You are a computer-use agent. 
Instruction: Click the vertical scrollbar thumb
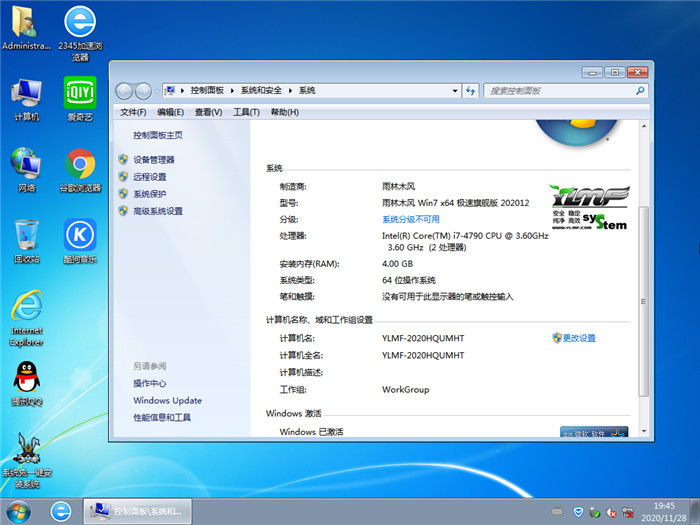coord(643,301)
